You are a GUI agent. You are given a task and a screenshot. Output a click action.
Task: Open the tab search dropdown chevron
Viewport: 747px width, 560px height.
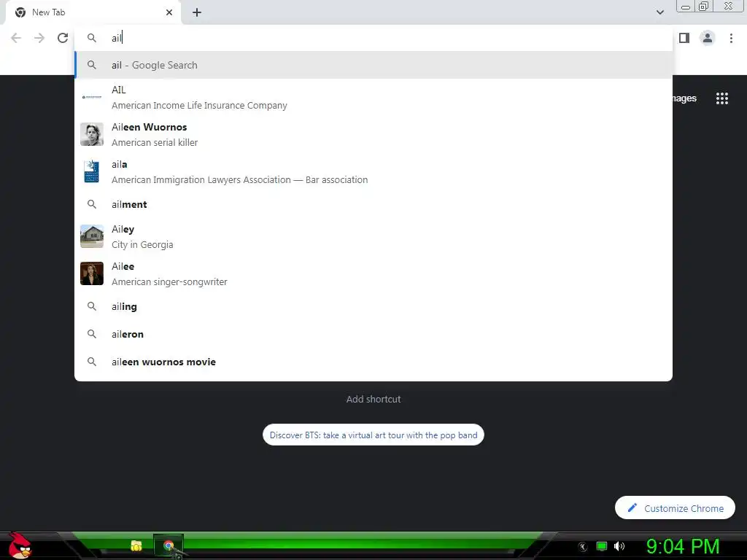(659, 12)
